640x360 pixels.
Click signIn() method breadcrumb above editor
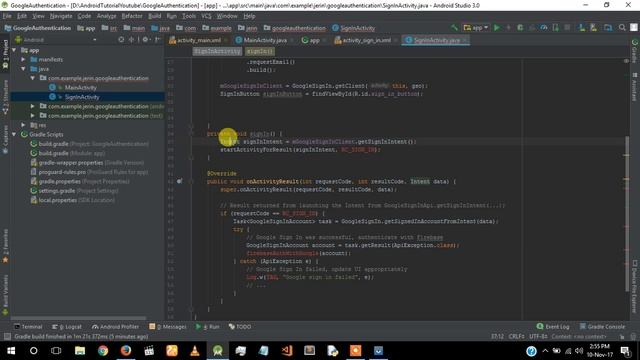[x=260, y=51]
